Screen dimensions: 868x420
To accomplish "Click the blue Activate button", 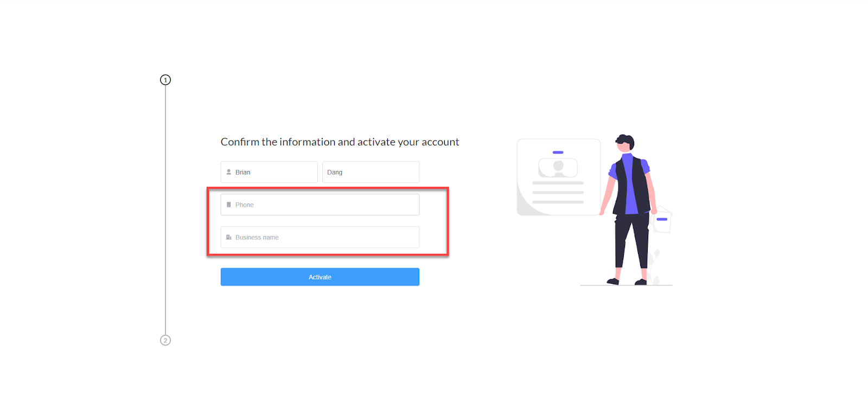I will click(320, 277).
